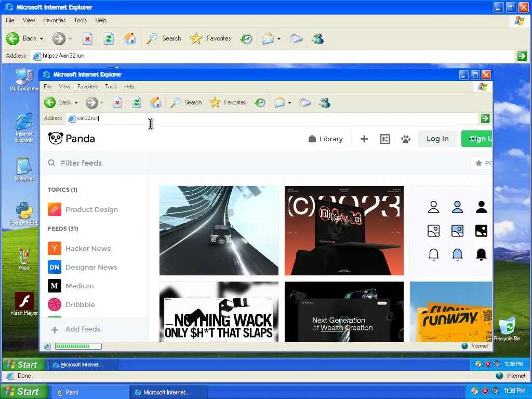Click Home icon in outer Internet Explorer toolbar

point(130,38)
